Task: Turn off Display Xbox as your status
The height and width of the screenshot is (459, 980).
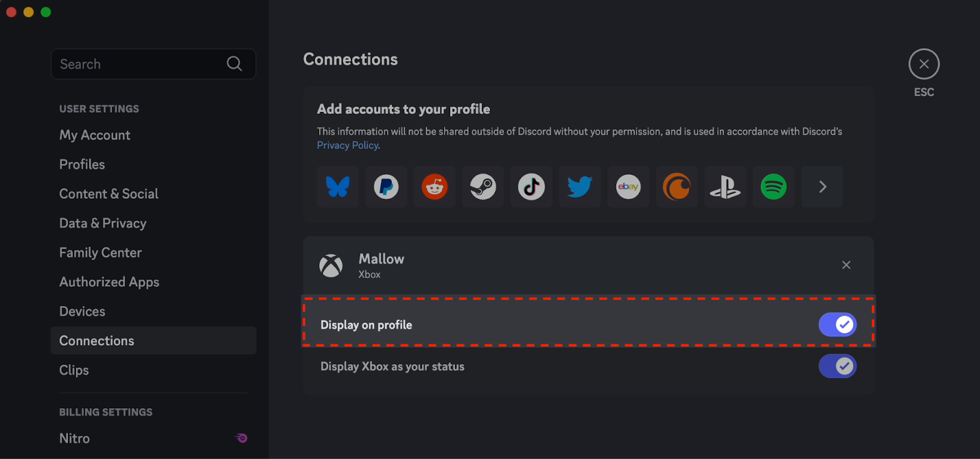Action: tap(837, 366)
